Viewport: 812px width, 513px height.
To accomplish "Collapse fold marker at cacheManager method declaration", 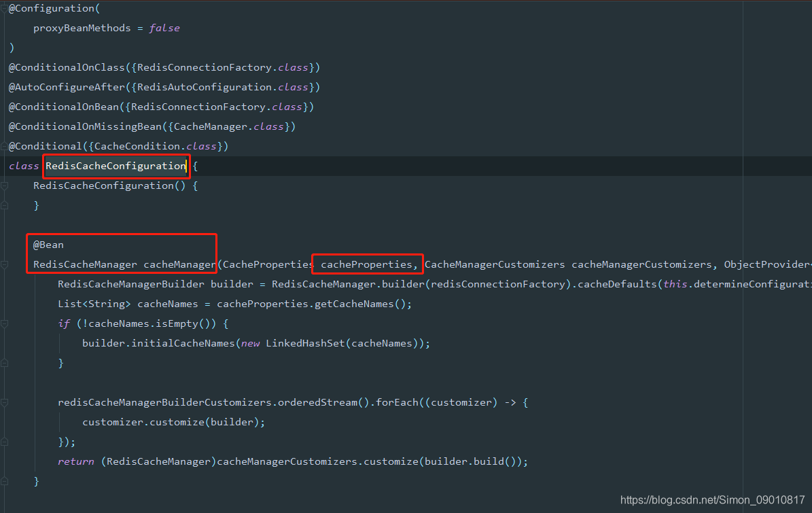I will click(x=4, y=264).
